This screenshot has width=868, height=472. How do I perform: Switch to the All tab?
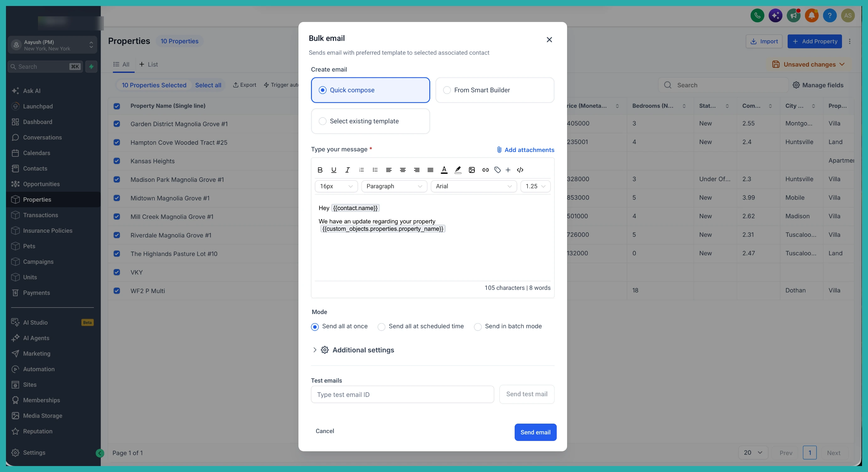pos(121,64)
